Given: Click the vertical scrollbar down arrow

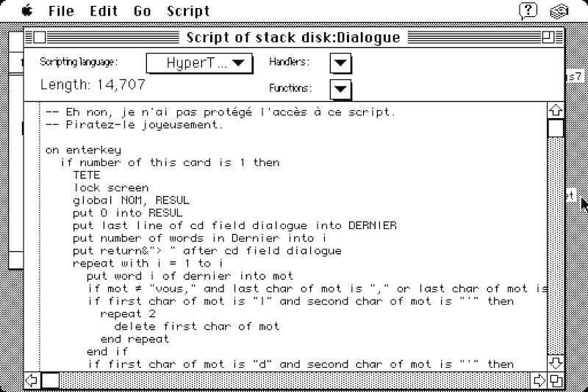Looking at the screenshot, I should pos(556,363).
